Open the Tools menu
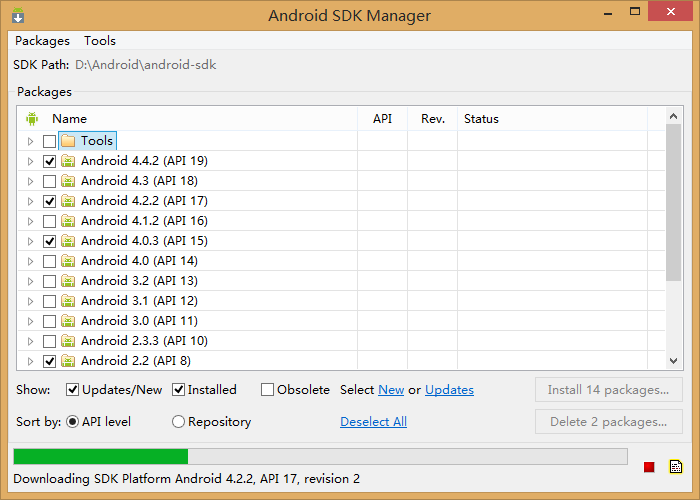700x500 pixels. coord(100,41)
